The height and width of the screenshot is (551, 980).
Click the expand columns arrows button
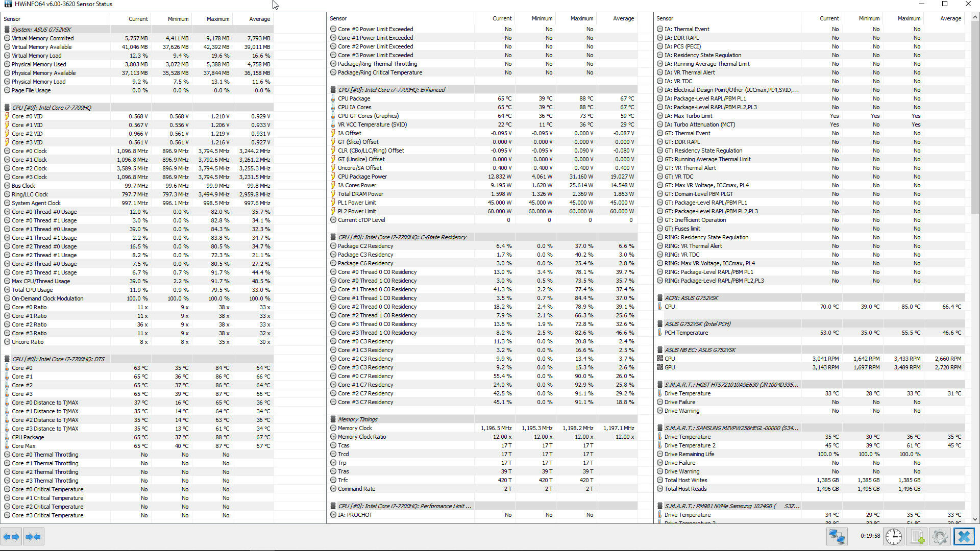tap(11, 537)
